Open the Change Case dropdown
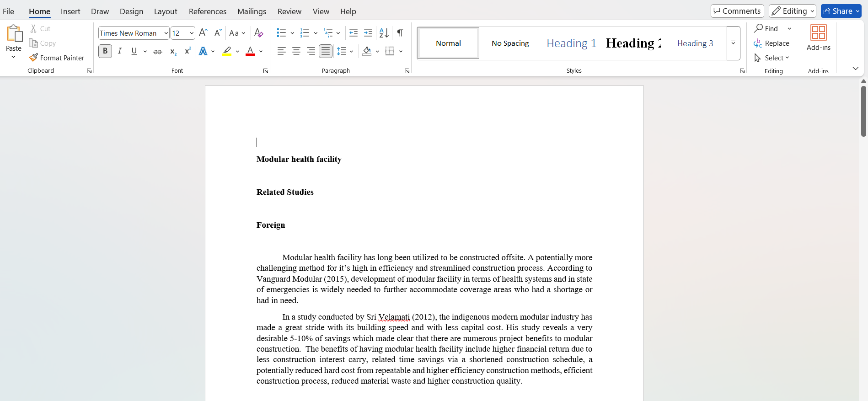The height and width of the screenshot is (401, 868). [x=237, y=33]
